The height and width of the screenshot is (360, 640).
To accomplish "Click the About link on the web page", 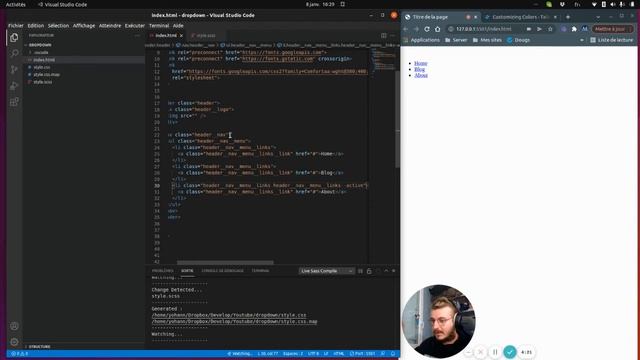I will click(421, 75).
